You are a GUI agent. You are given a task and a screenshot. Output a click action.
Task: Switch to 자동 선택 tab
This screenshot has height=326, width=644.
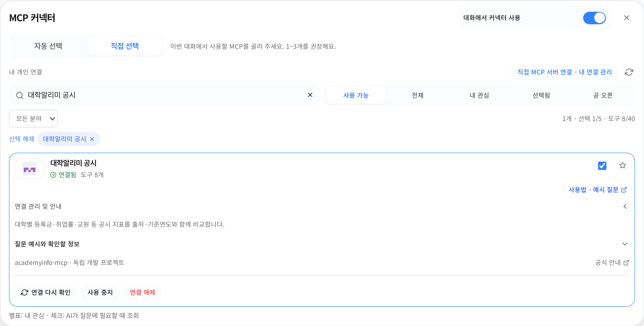point(48,46)
